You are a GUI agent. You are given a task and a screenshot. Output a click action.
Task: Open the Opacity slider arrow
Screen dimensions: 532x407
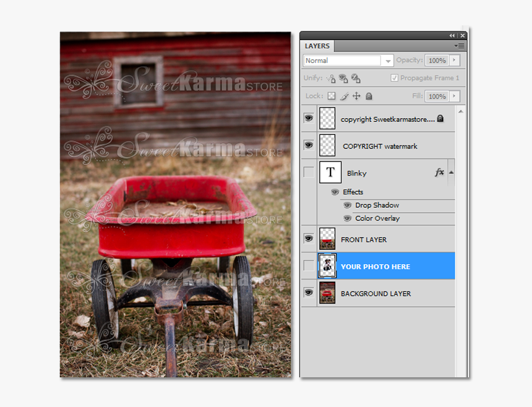pyautogui.click(x=454, y=61)
